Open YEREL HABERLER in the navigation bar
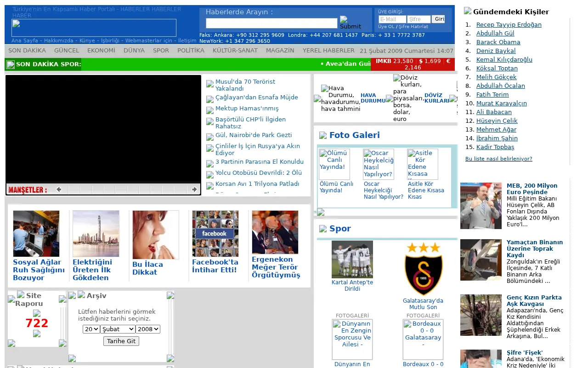This screenshot has height=368, width=588. click(x=328, y=51)
